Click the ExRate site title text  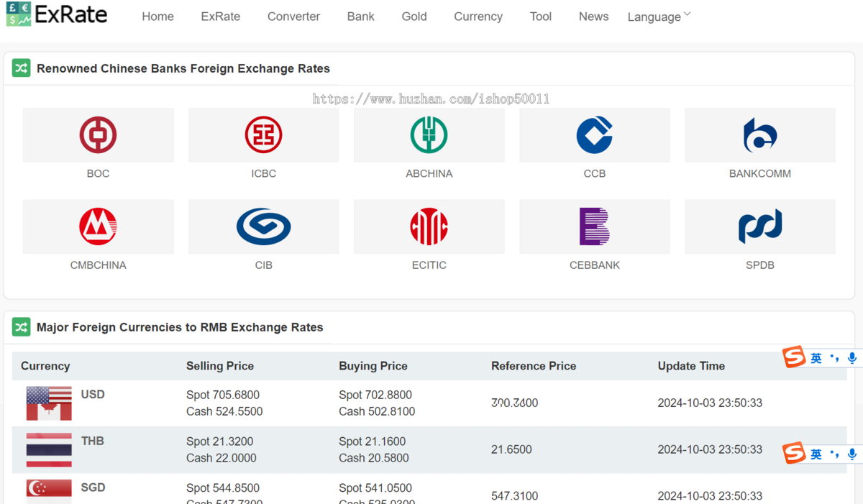[71, 14]
